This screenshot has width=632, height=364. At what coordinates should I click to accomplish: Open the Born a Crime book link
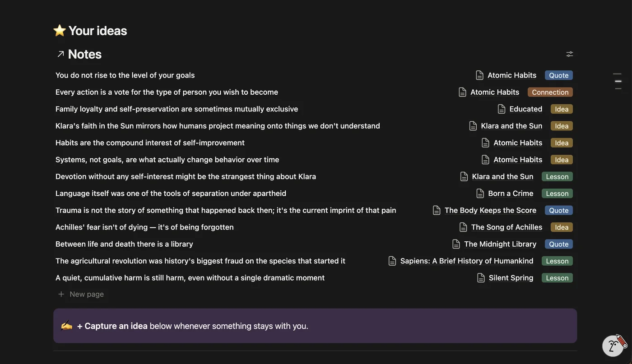511,194
